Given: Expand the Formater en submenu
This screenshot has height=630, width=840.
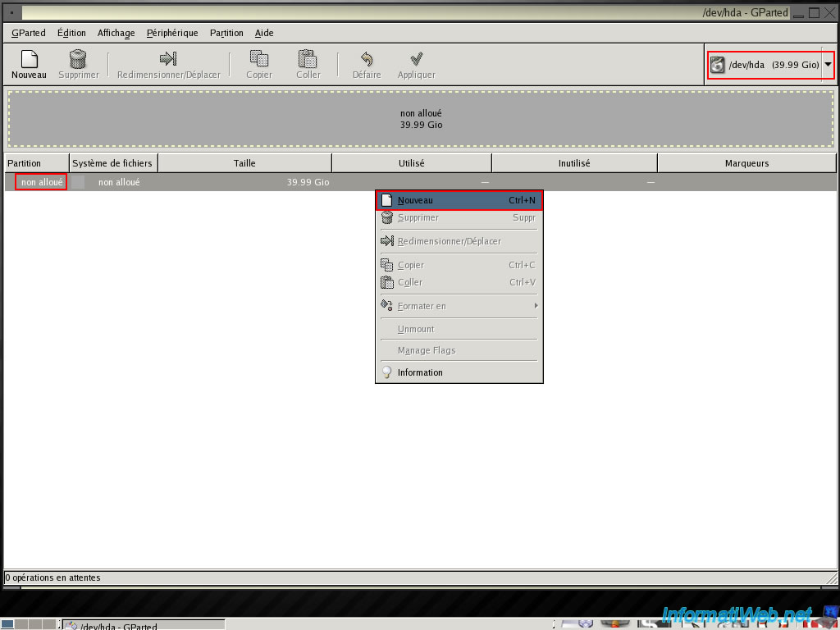Looking at the screenshot, I should click(x=459, y=306).
